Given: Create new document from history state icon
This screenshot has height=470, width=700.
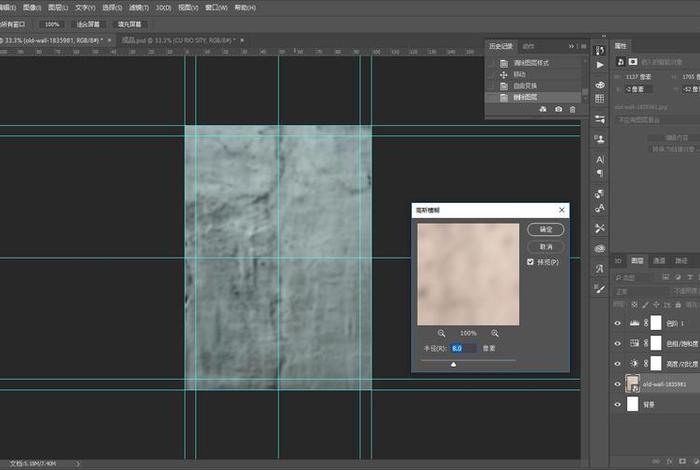Looking at the screenshot, I should (x=543, y=109).
